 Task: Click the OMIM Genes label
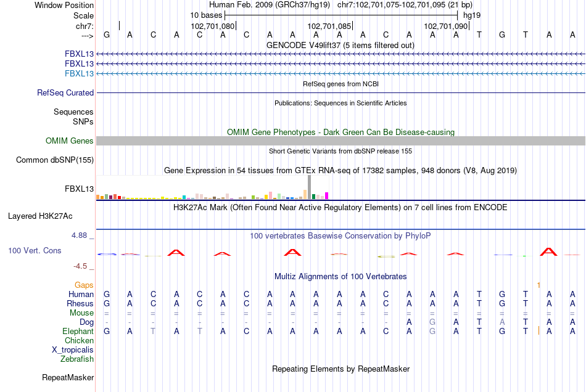[x=70, y=141]
